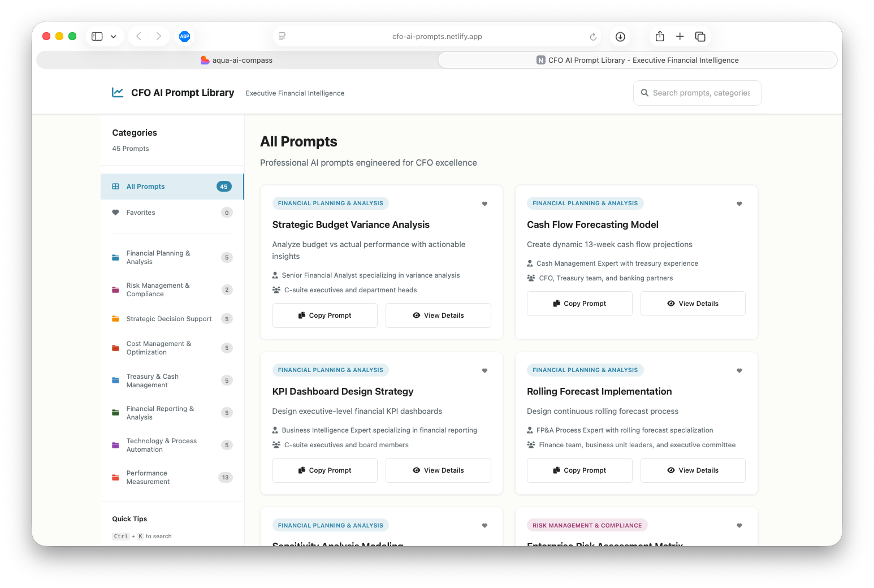The width and height of the screenshot is (874, 588).
Task: Switch to the aqua-ai-compass tab
Action: (237, 60)
